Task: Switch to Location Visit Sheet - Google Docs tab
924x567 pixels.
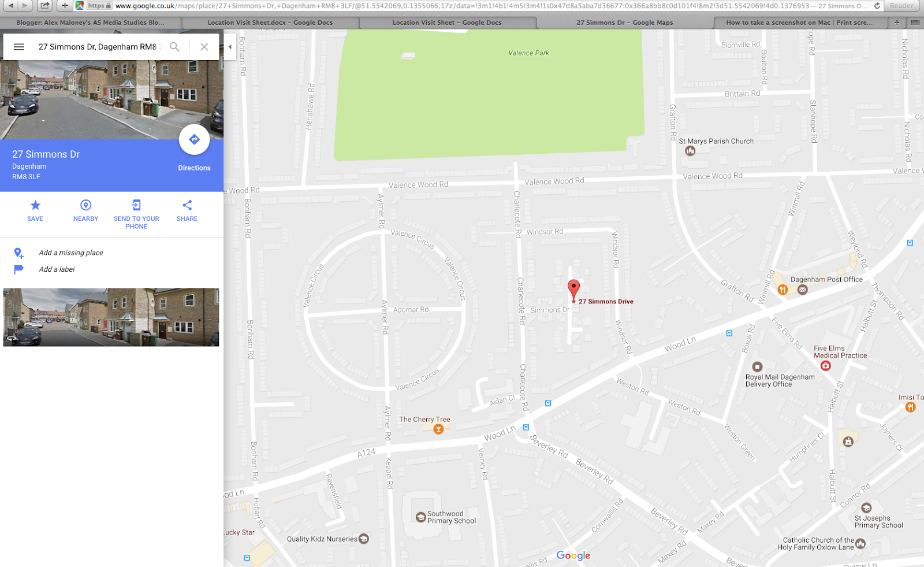Action: (448, 23)
